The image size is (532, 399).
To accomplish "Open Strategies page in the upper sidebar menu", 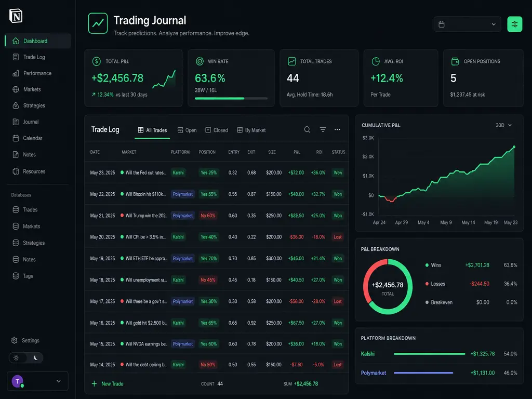I will (x=34, y=105).
